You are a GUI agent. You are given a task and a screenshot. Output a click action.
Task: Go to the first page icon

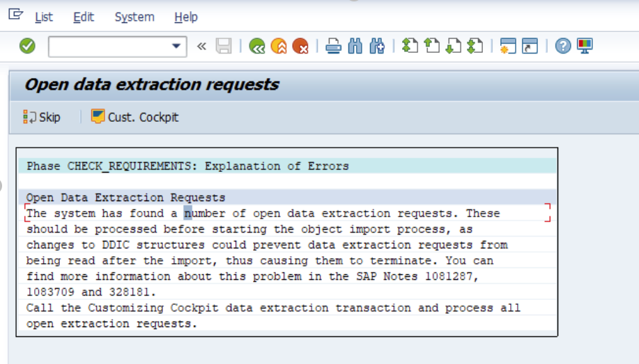coord(410,47)
